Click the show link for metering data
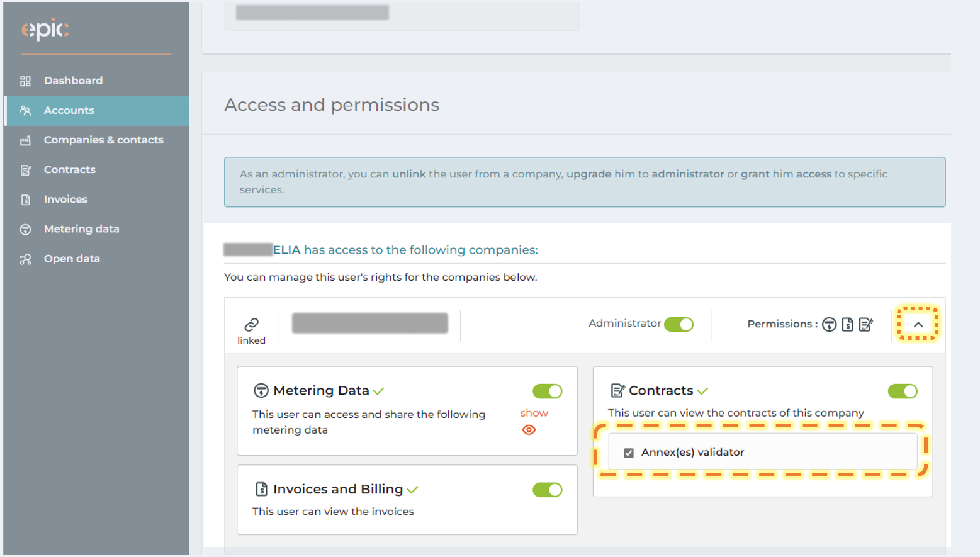980x557 pixels. [x=534, y=413]
